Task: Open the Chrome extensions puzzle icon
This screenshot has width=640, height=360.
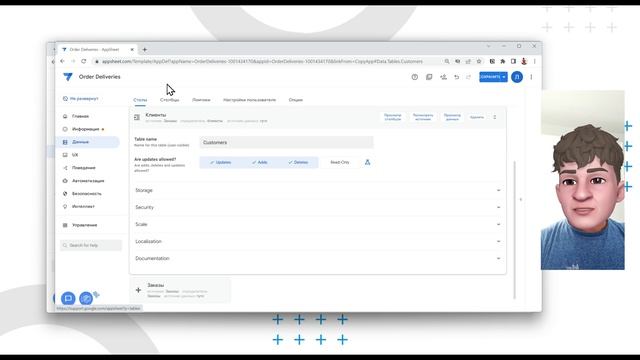Action: [503, 61]
